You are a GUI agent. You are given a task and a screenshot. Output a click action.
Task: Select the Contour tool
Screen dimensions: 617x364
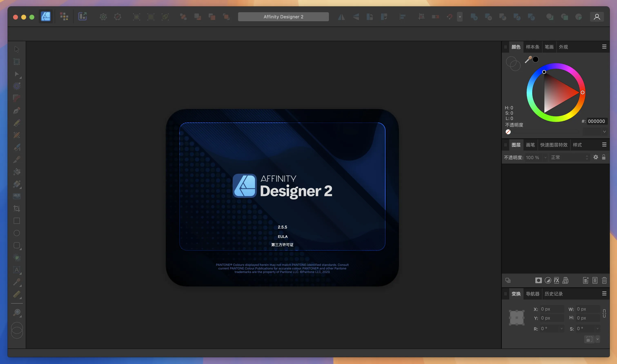point(17,86)
